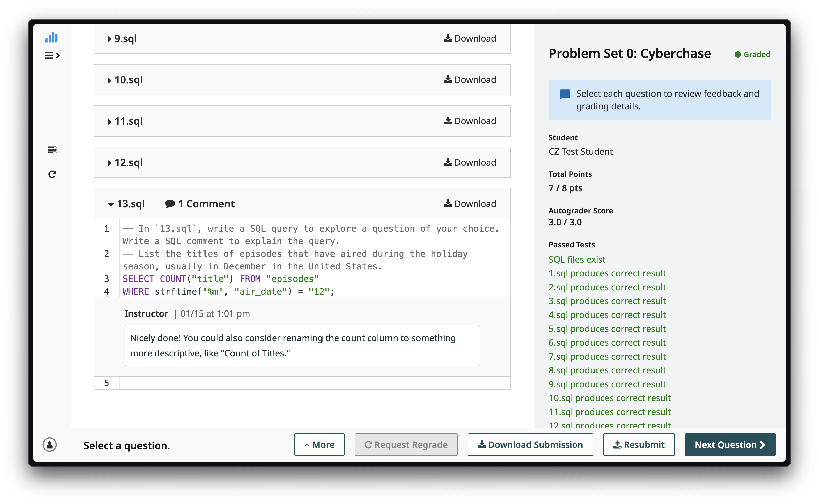Screen dimensions: 819x504
Task: Expand the 10.sql code section
Action: 109,80
